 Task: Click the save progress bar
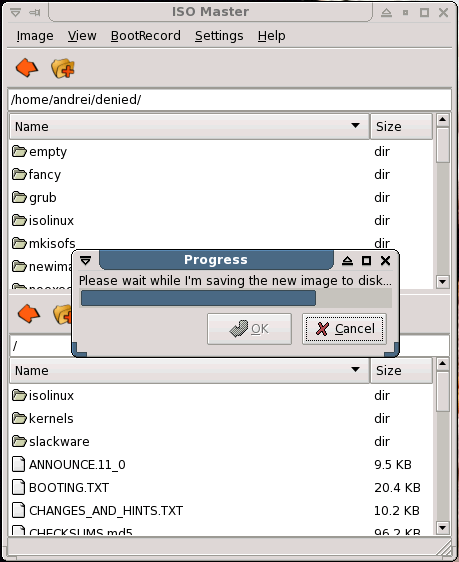[x=236, y=298]
